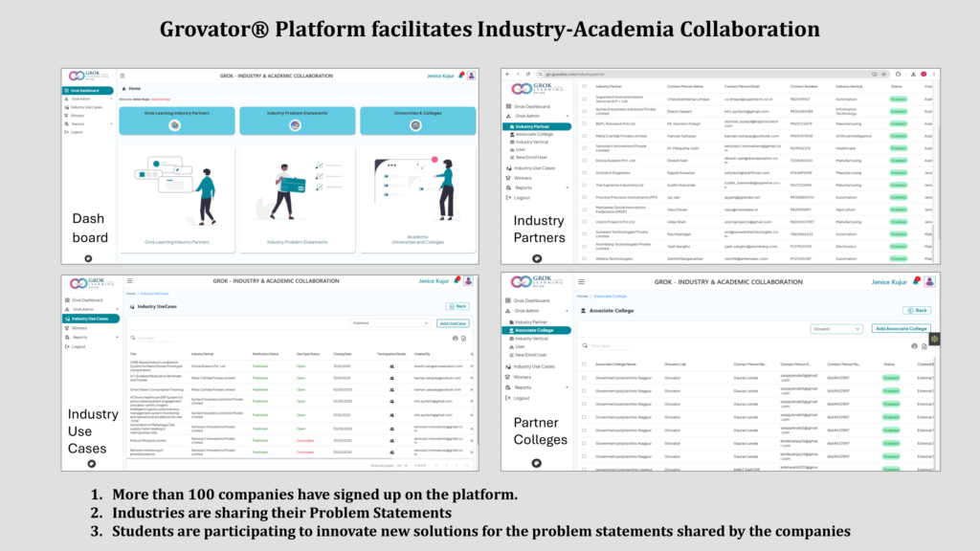The height and width of the screenshot is (551, 980).
Task: Click the hamburger menu icon in the Dashboard panel
Action: [x=122, y=76]
